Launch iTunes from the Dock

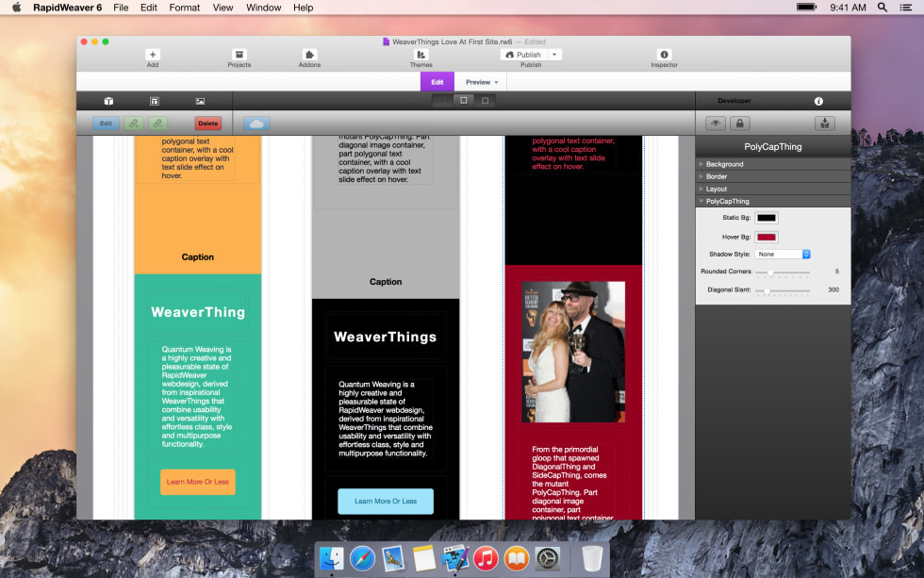tap(486, 558)
